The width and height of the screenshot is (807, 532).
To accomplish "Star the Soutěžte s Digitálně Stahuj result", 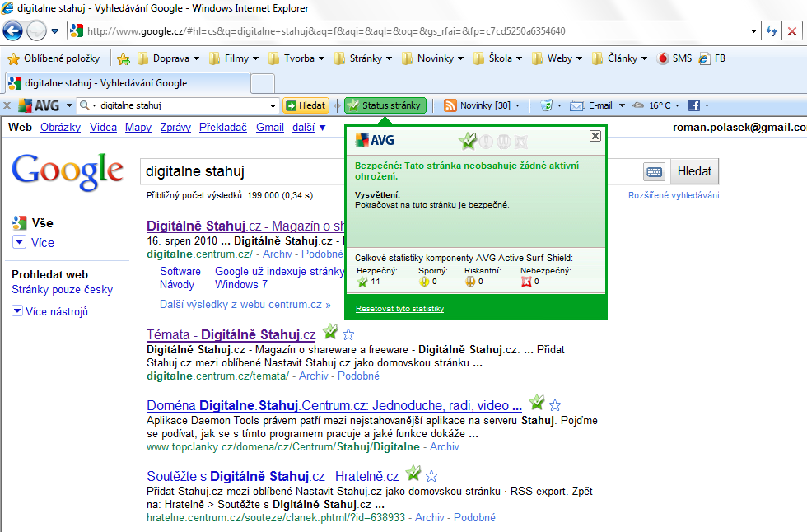I will (431, 476).
